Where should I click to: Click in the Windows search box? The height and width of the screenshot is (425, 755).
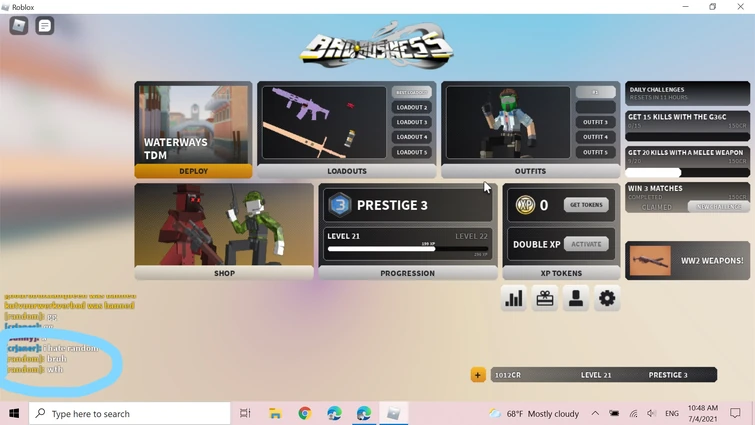click(130, 413)
